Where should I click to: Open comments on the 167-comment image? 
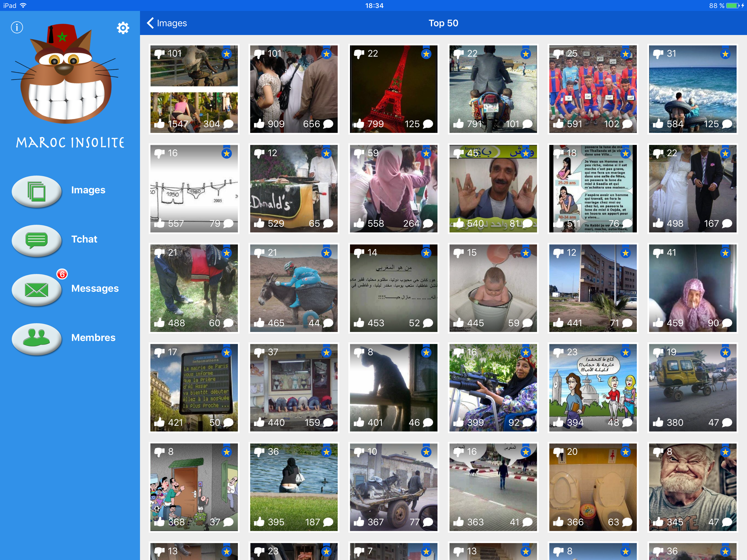[727, 224]
